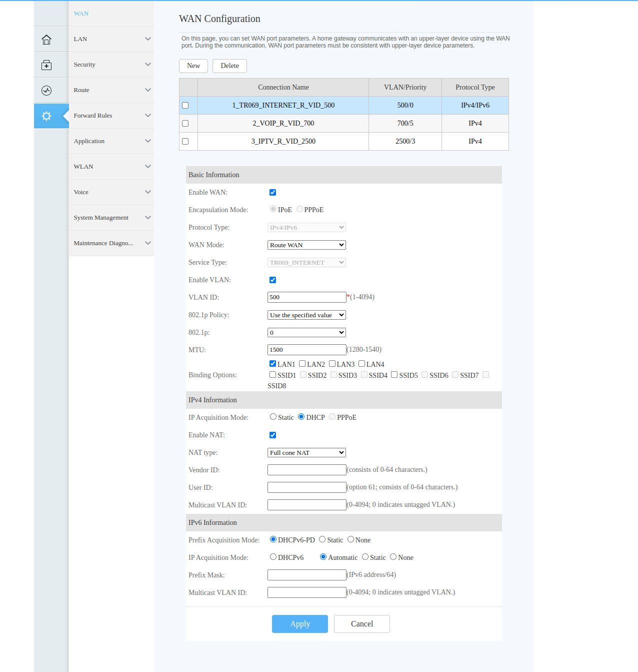Select Static IPv4 acquisition mode

pos(273,417)
